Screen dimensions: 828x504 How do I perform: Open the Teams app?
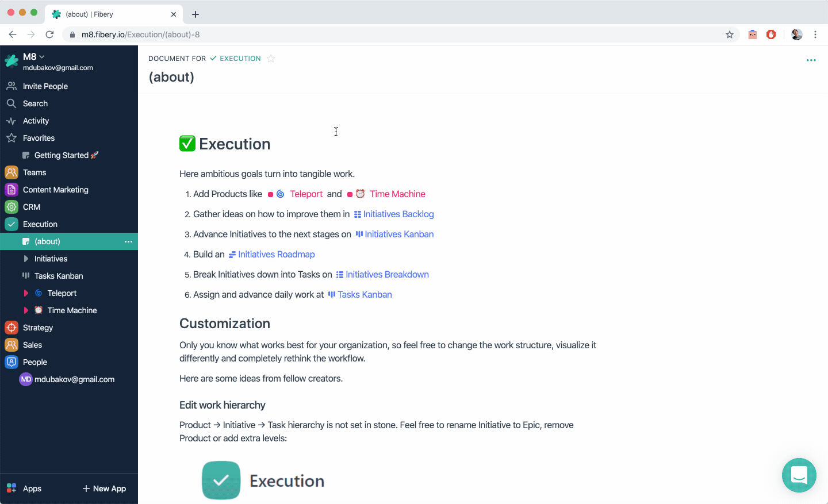tap(34, 172)
